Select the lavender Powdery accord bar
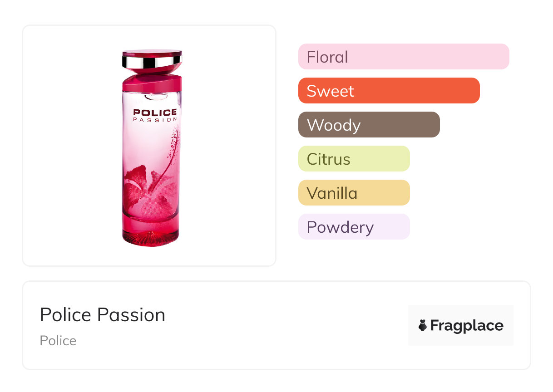This screenshot has width=553, height=392. coord(354,227)
